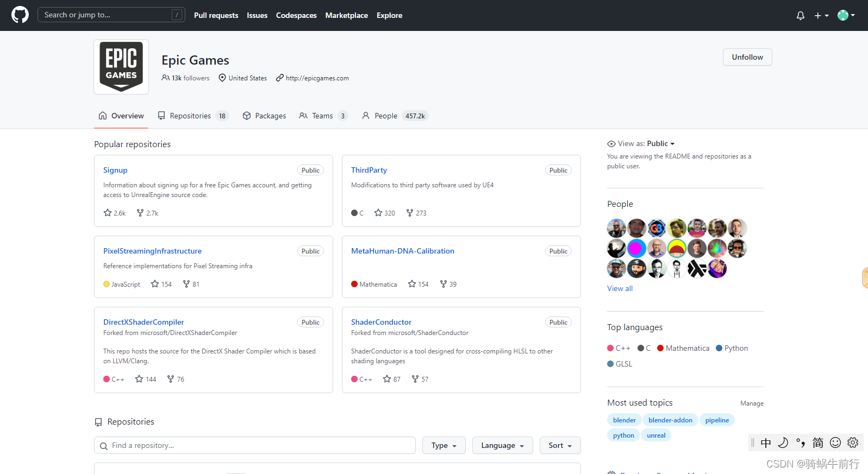The height and width of the screenshot is (474, 868).
Task: Open Issues in top navigation
Action: coord(257,15)
